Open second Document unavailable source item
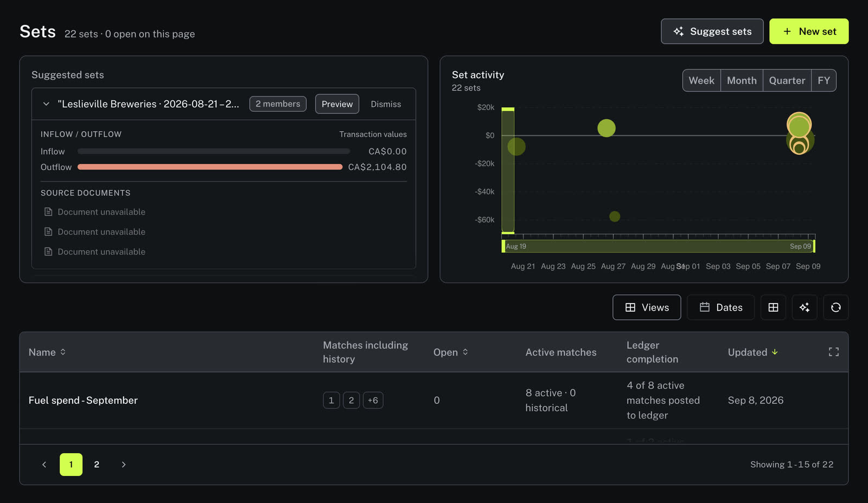The width and height of the screenshot is (868, 503). pos(95,232)
